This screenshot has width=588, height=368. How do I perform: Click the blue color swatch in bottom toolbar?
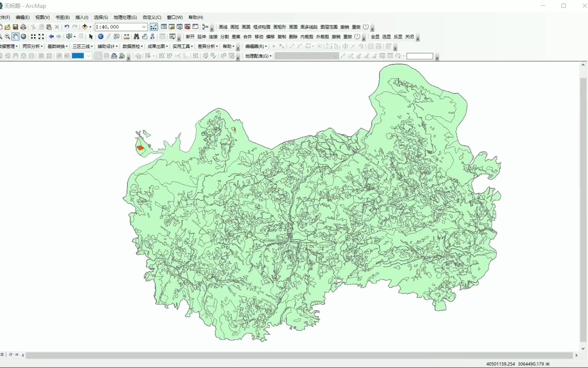pyautogui.click(x=78, y=56)
